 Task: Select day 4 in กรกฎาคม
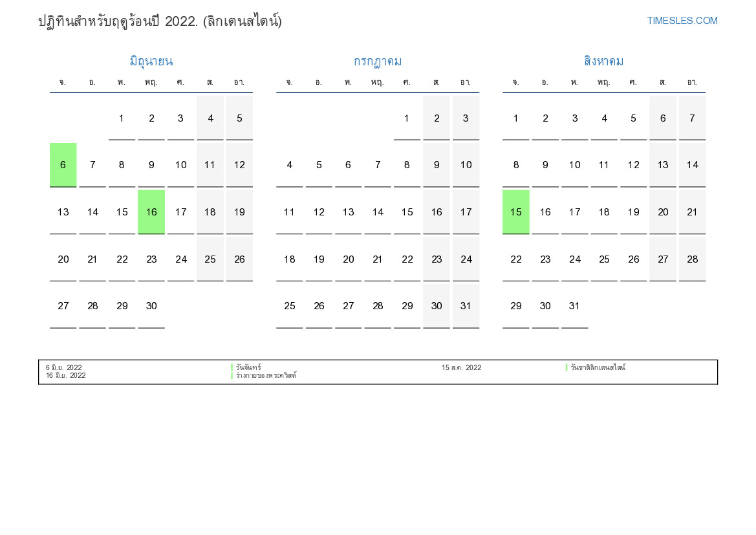click(x=289, y=165)
